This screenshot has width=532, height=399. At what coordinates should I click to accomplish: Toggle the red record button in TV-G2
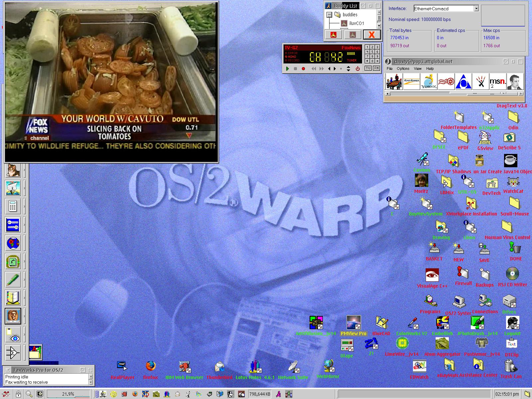pos(303,68)
